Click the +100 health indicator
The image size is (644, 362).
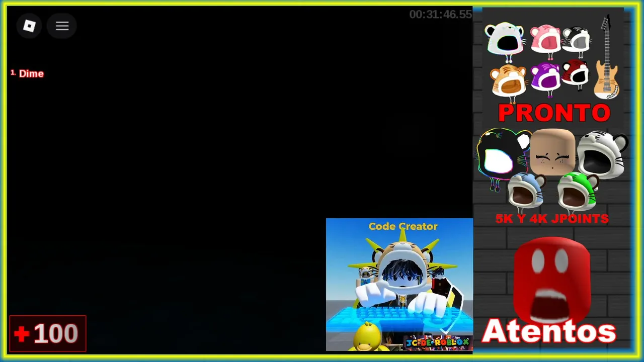(x=48, y=333)
